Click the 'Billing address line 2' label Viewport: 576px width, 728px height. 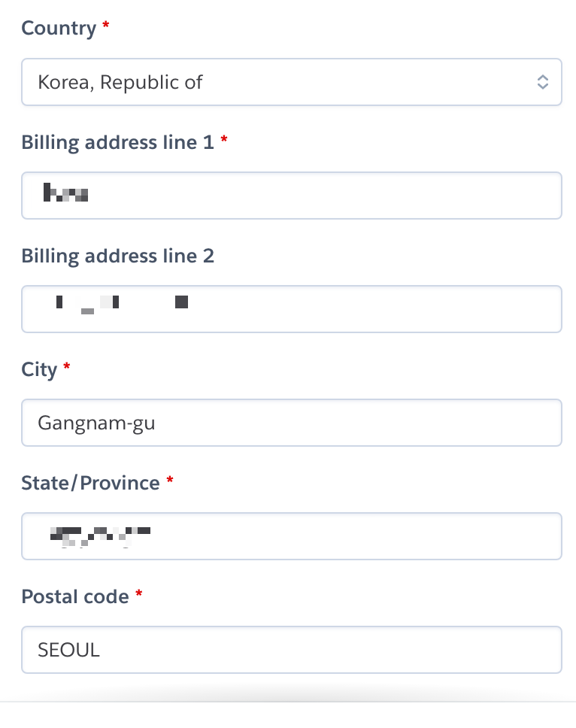[118, 256]
